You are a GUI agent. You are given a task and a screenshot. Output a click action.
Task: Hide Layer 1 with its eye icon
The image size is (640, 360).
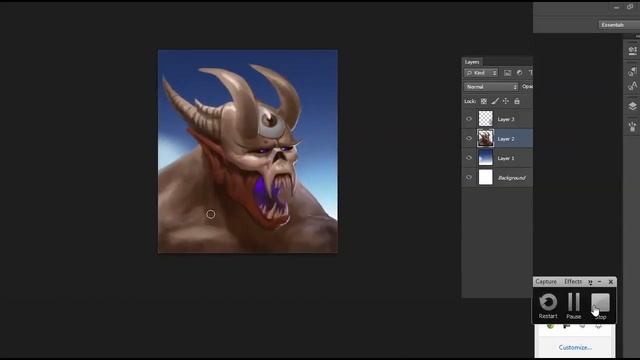469,158
